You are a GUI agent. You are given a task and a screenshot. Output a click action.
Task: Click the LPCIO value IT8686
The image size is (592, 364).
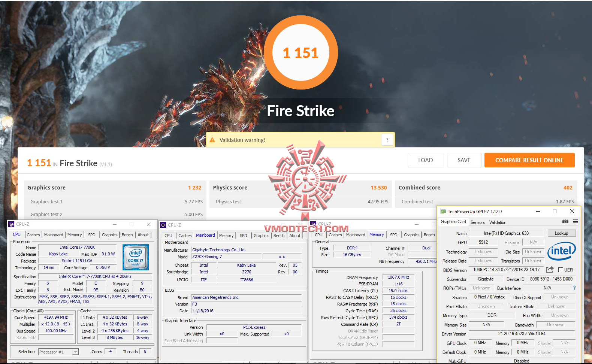247,280
